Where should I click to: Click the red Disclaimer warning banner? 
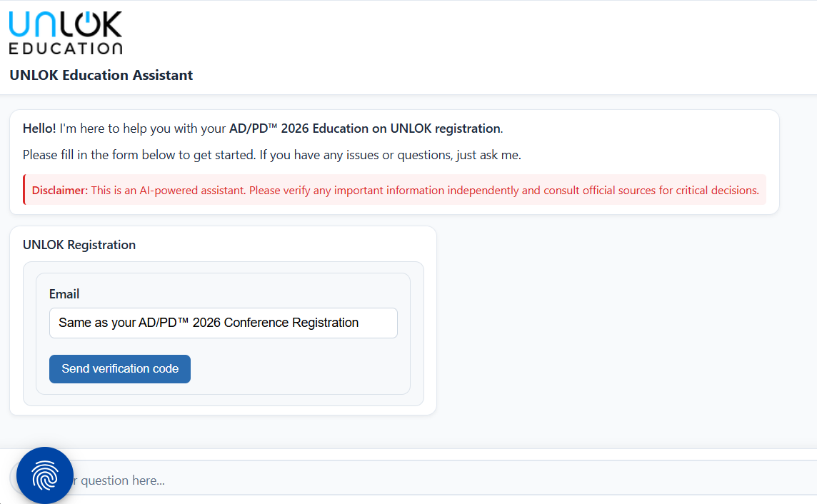[x=394, y=190]
